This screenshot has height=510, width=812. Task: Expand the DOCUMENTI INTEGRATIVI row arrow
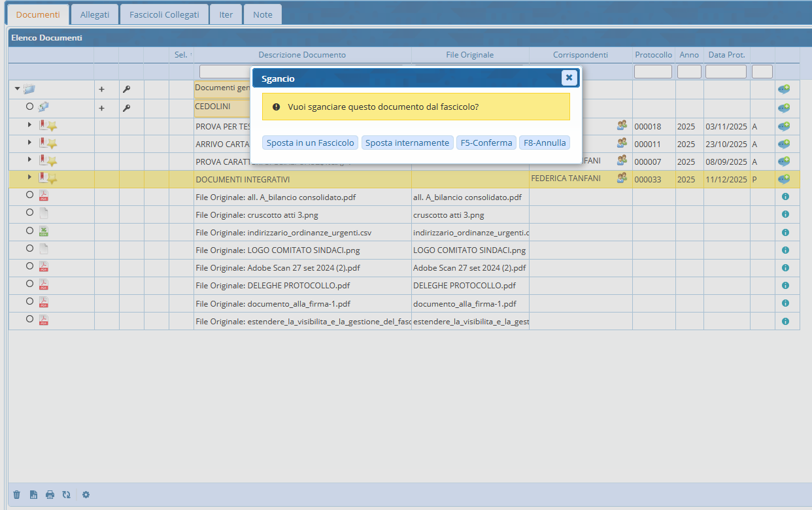[x=29, y=177]
